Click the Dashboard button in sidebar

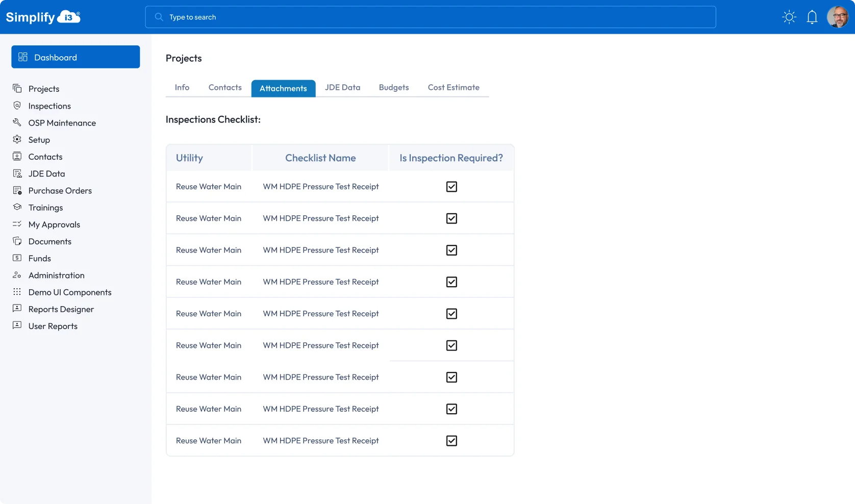(76, 57)
